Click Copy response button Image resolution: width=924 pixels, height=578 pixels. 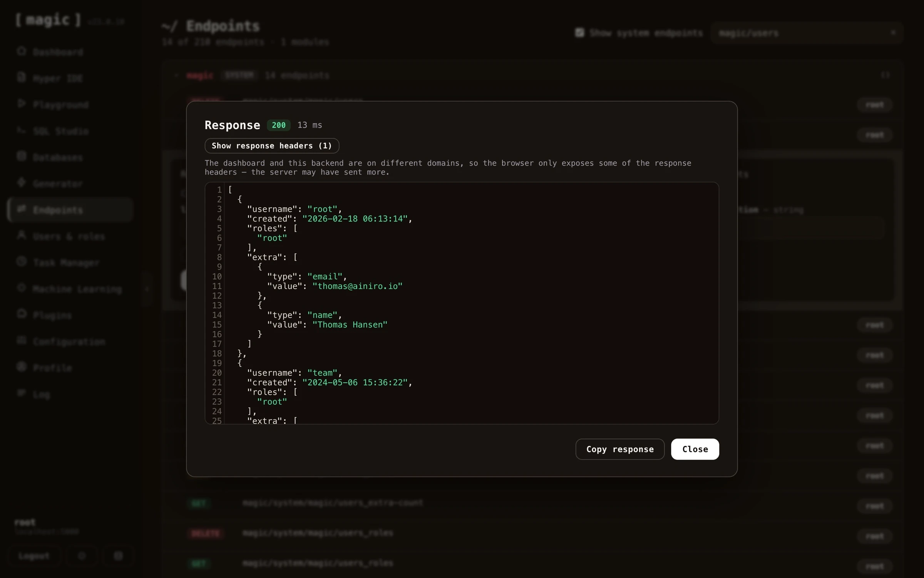point(620,449)
